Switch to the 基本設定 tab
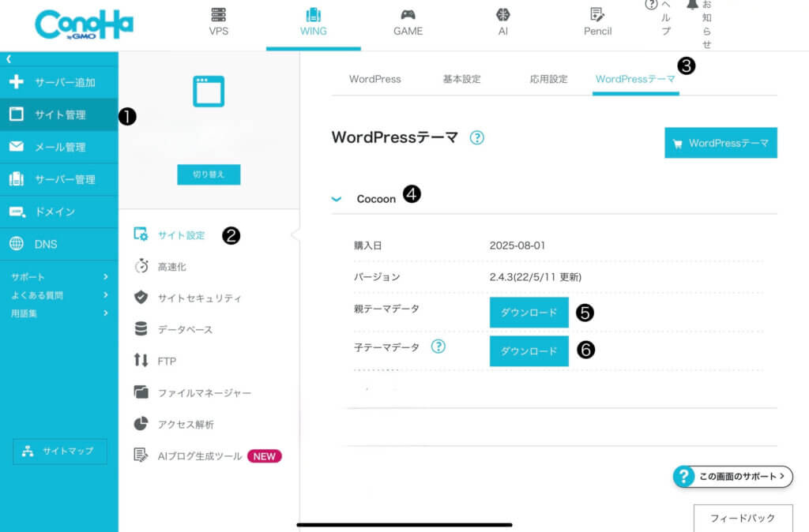 tap(461, 80)
